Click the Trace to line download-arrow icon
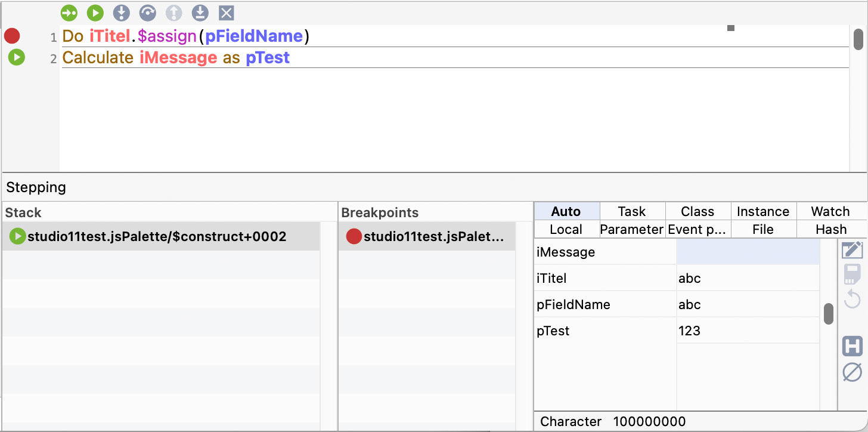Screen dimensions: 868x432 [200, 13]
